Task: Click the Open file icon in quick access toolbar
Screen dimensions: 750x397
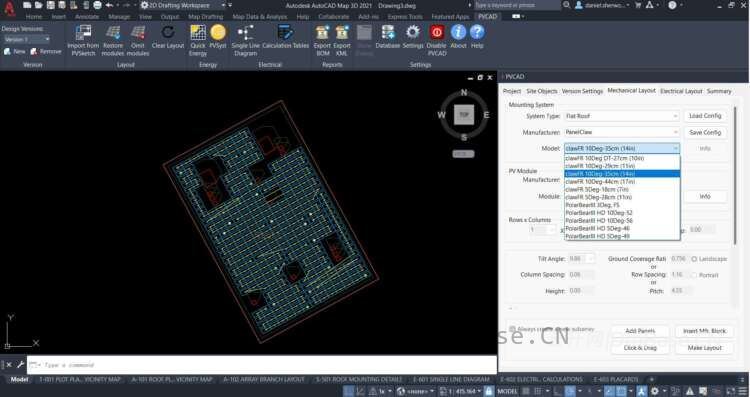Action: [x=39, y=5]
